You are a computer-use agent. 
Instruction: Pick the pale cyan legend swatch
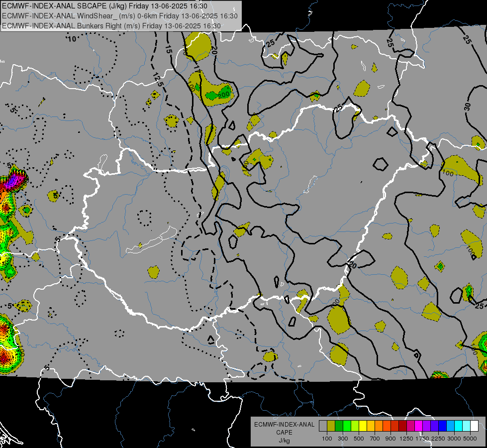coord(467,426)
